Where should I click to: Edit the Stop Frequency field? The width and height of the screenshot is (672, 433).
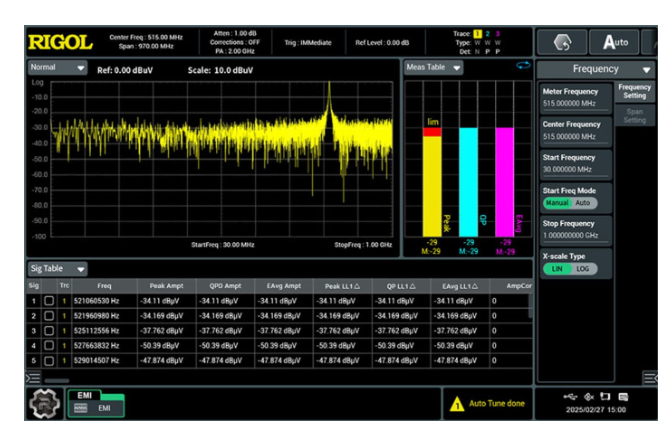(575, 230)
